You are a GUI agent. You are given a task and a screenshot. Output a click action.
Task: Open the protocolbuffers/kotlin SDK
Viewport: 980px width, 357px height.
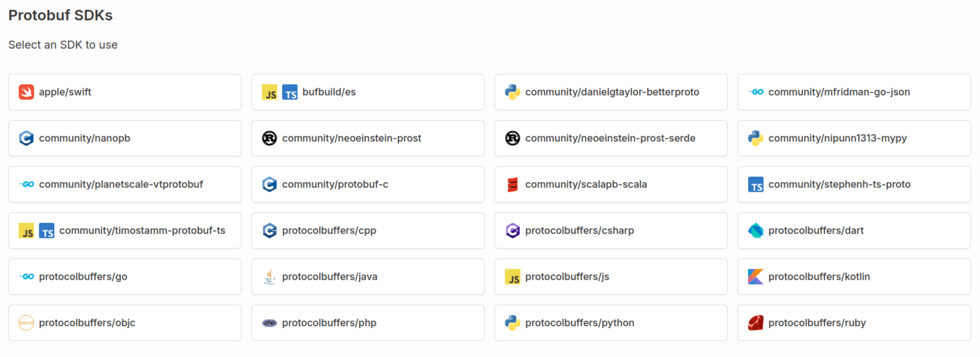(854, 277)
